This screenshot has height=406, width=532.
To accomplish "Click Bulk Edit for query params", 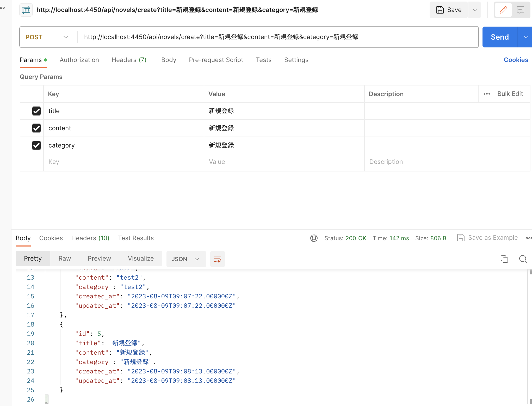I will pos(510,94).
